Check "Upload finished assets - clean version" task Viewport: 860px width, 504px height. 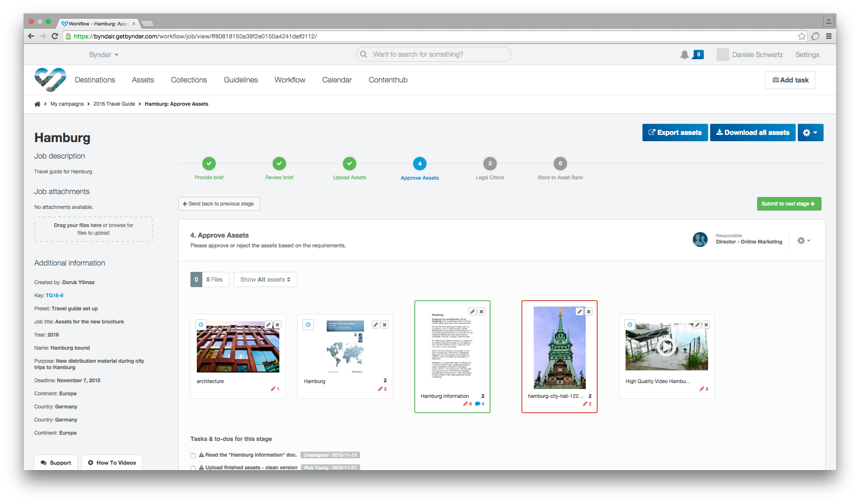coord(193,468)
